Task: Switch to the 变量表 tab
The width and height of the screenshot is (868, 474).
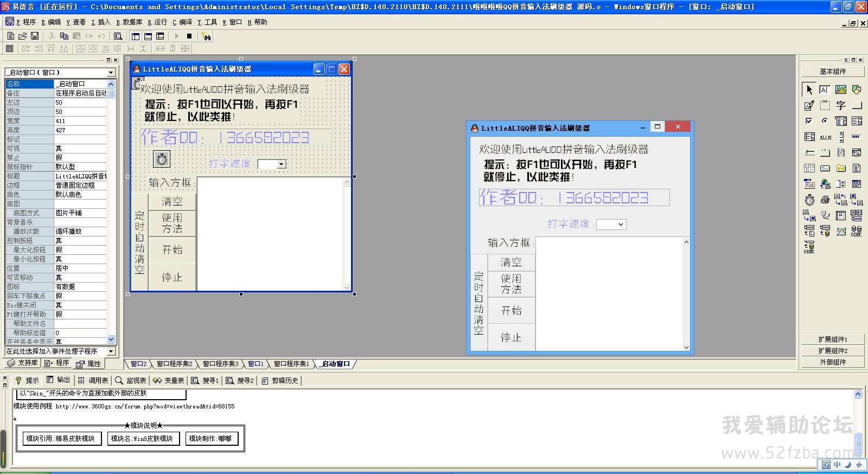Action: [169, 380]
